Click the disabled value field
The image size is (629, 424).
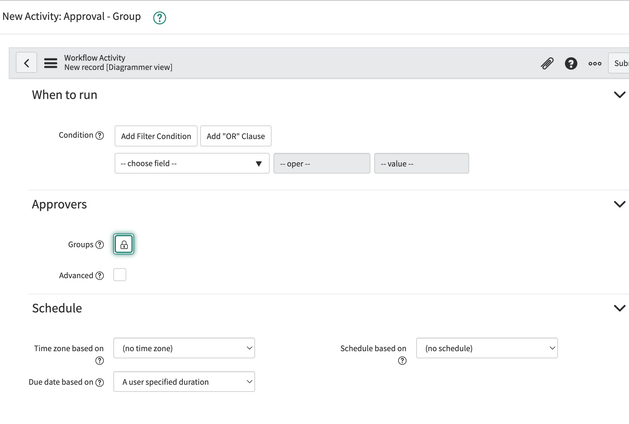pyautogui.click(x=421, y=163)
